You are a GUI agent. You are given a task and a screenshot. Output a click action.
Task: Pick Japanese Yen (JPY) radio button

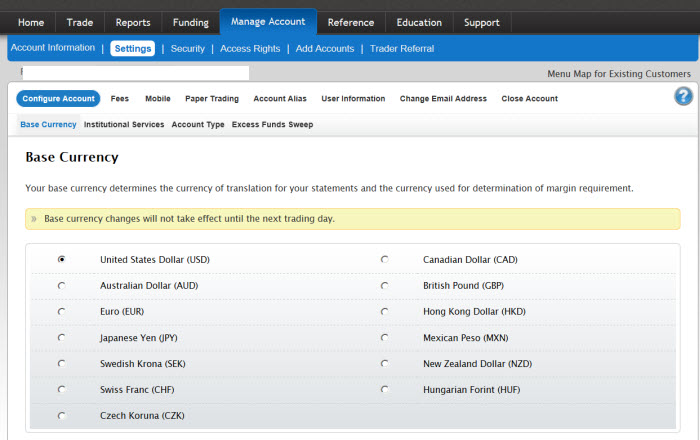(62, 338)
